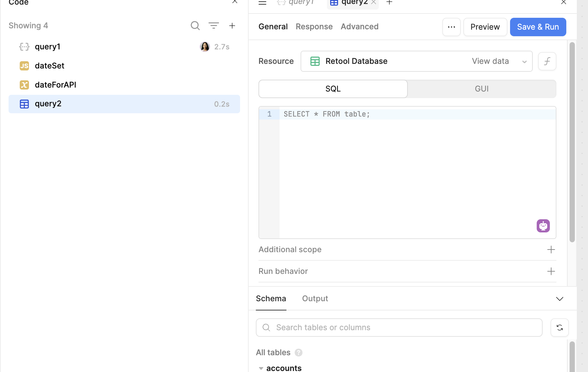Switch to the Response tab
This screenshot has width=588, height=372.
tap(314, 27)
